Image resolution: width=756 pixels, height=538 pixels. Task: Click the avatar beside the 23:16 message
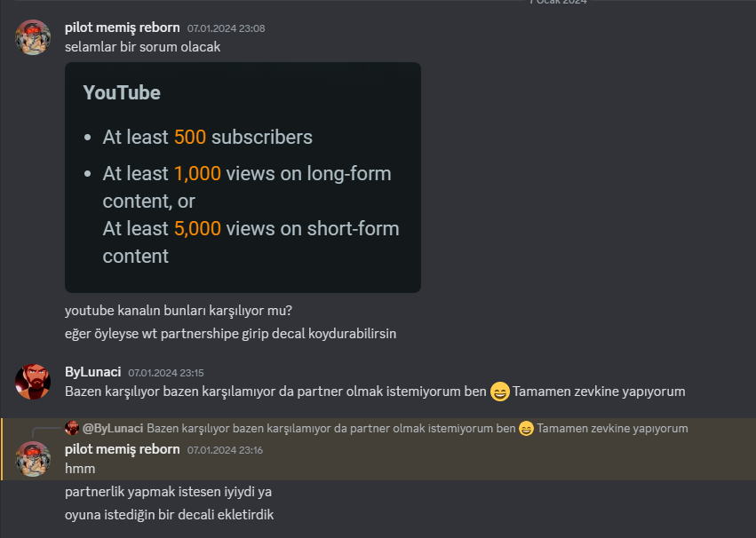click(33, 459)
